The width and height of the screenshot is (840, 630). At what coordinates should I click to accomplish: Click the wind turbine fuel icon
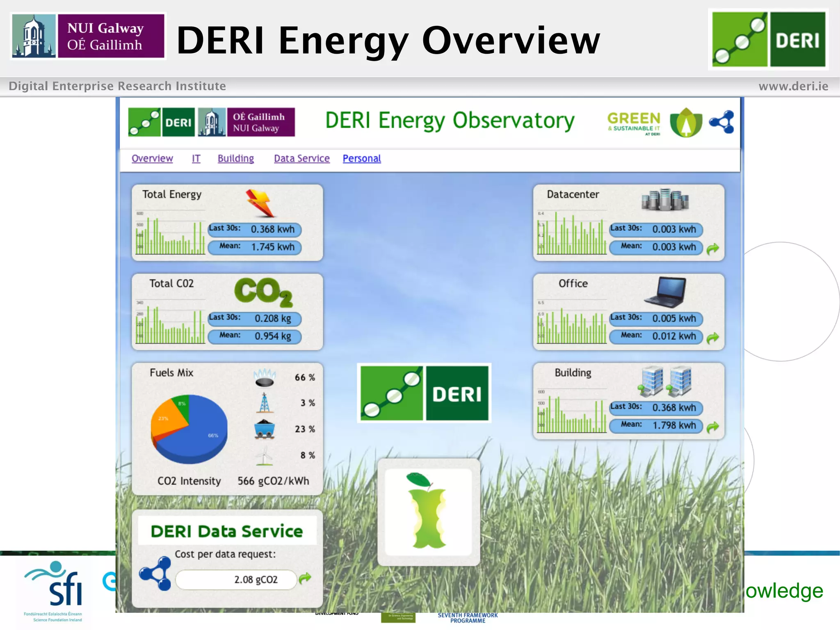(265, 456)
